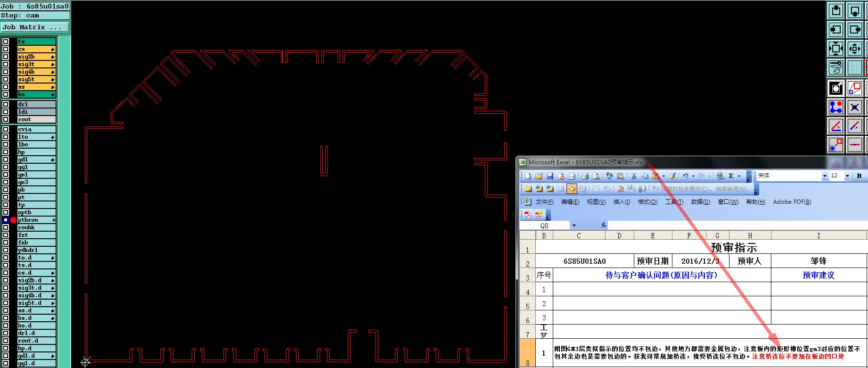The width and height of the screenshot is (868, 368).
Task: Open Excel 视图(V) menu
Action: tap(596, 202)
